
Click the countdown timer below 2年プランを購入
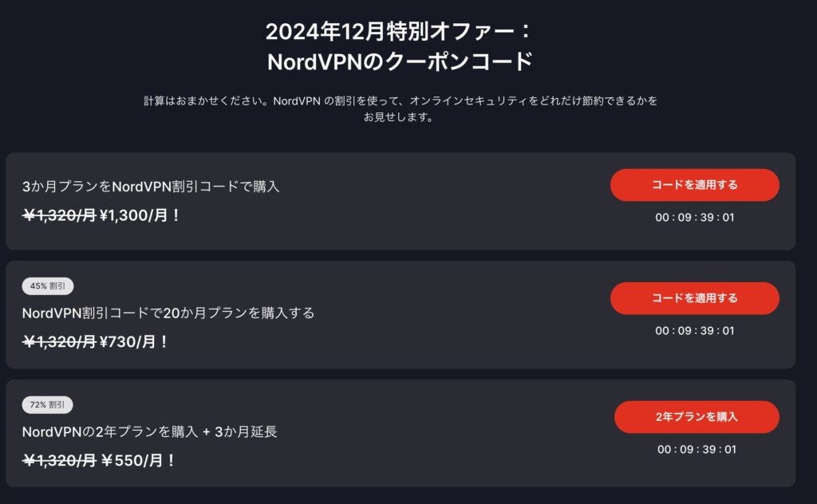tap(697, 449)
